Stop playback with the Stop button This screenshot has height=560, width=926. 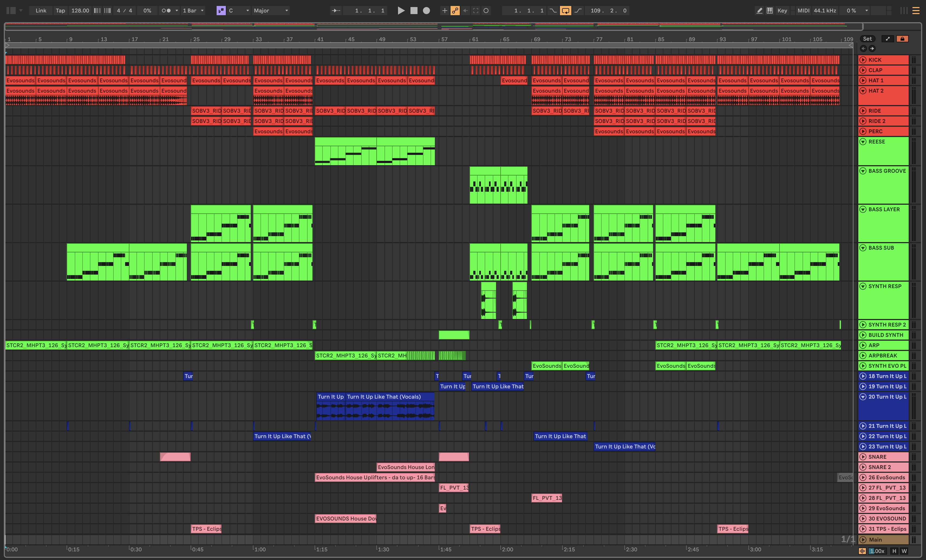(x=414, y=11)
